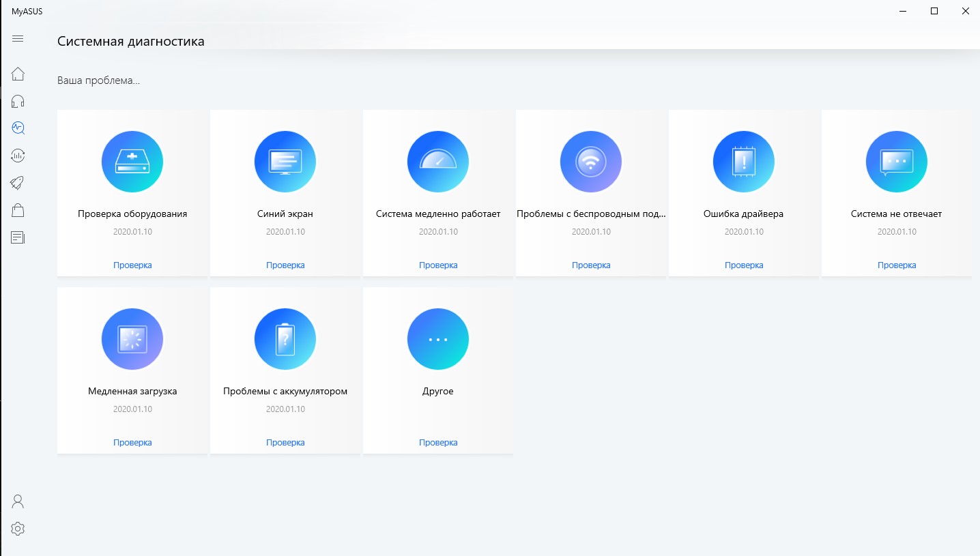Open the hamburger navigation menu
Viewport: 980px width, 556px height.
(x=18, y=39)
